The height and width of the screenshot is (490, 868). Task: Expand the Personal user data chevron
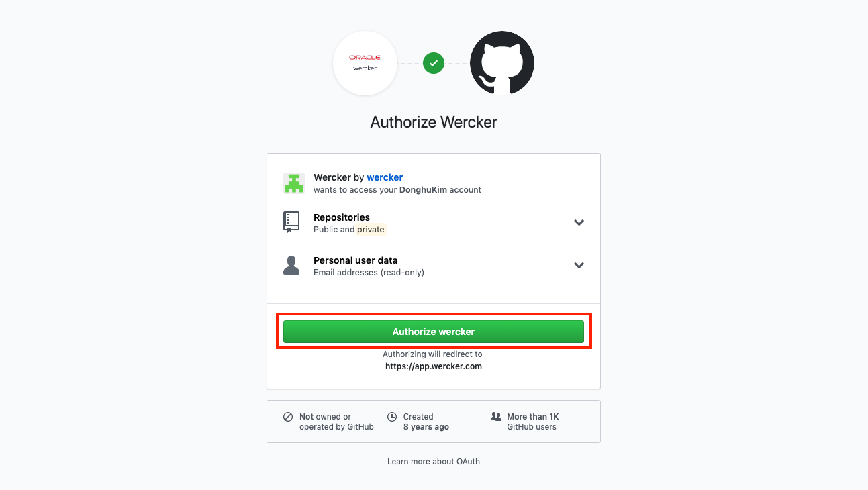(x=579, y=265)
